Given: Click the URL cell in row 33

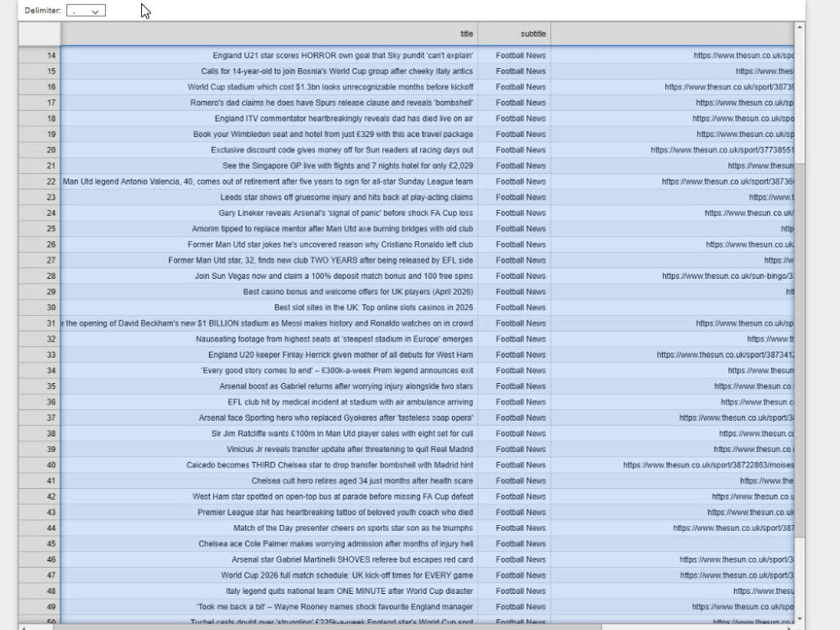Looking at the screenshot, I should tap(672, 354).
